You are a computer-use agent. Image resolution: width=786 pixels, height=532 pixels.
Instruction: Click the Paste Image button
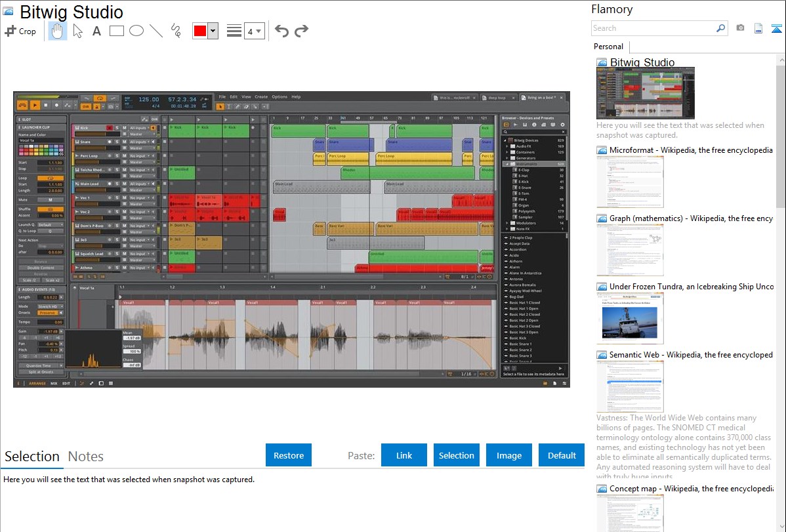pos(508,455)
